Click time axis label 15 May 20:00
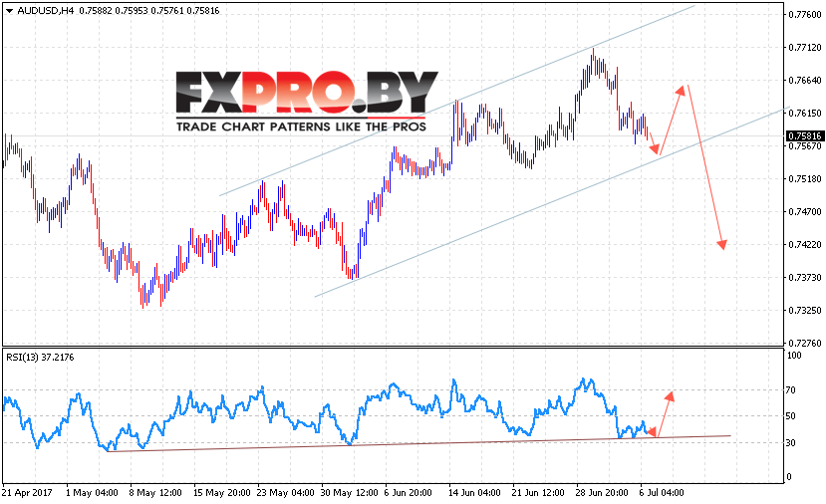Viewport: 826px width, 504px height. point(222,493)
